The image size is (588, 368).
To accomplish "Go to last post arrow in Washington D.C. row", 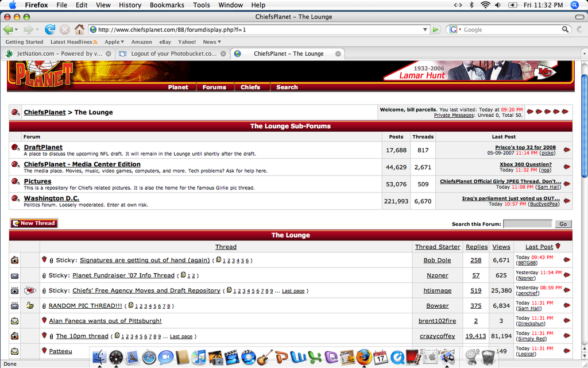I will point(567,201).
